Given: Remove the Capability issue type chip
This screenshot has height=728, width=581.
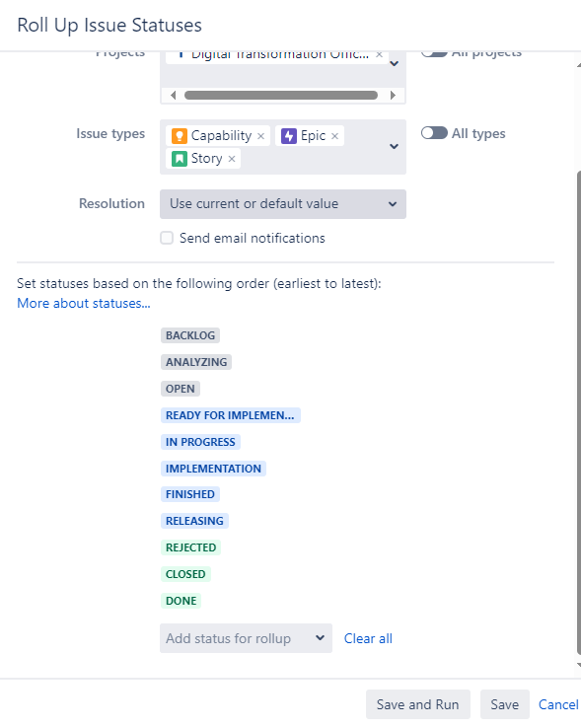Looking at the screenshot, I should pos(261,136).
